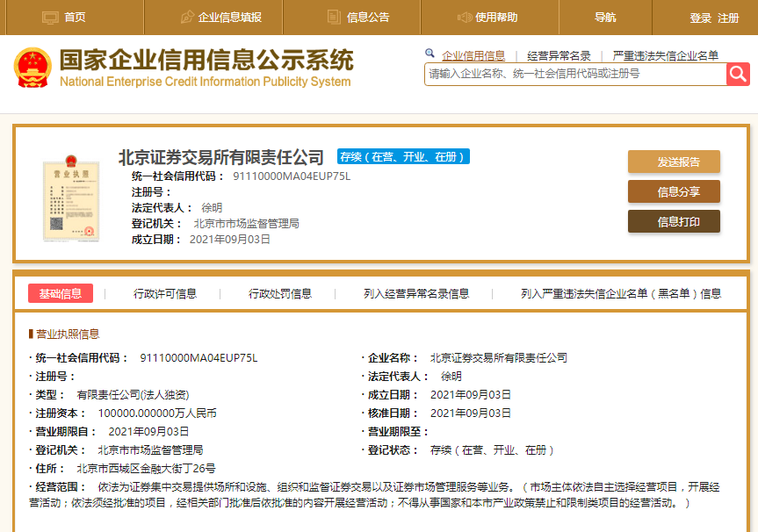This screenshot has height=532, width=758.
Task: Open the 首页 menu item
Action: coord(75,18)
